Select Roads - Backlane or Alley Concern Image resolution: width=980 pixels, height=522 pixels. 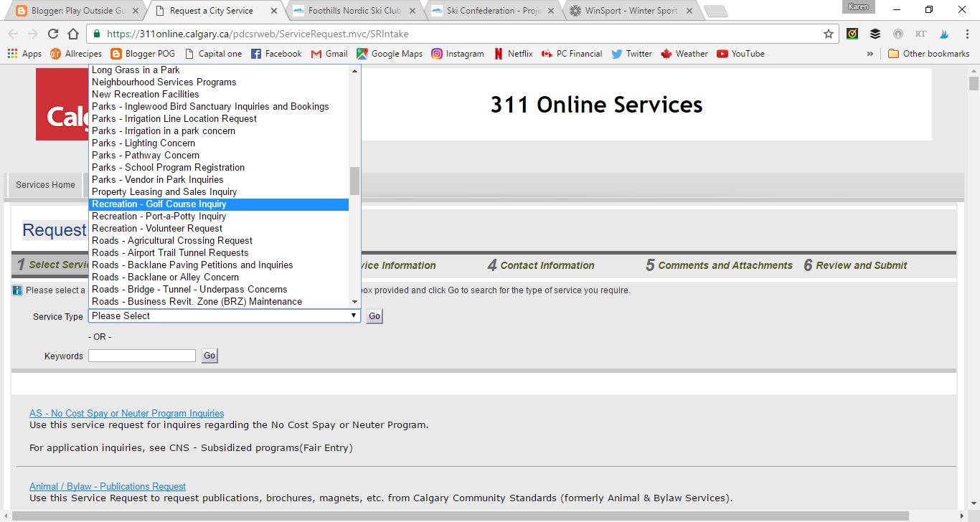coord(219,277)
